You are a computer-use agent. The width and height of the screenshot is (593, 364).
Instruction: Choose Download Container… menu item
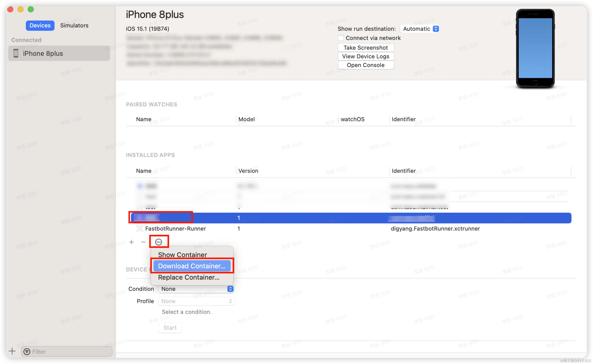pyautogui.click(x=192, y=266)
